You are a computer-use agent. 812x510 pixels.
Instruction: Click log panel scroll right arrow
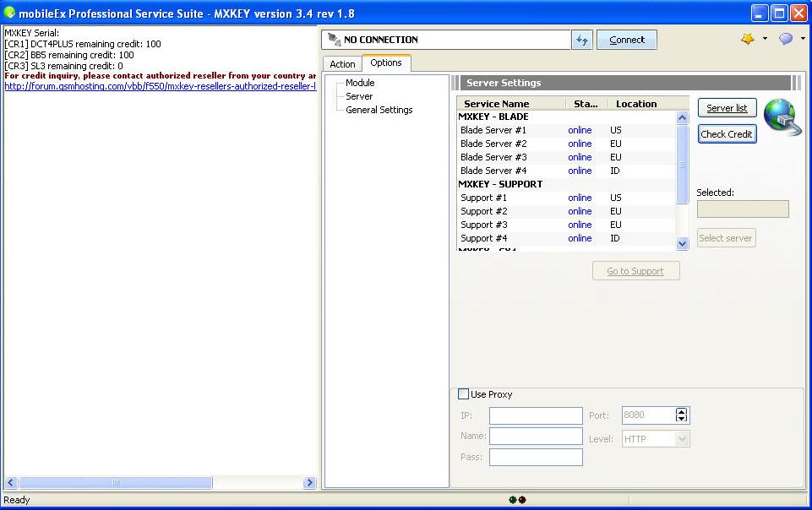310,483
